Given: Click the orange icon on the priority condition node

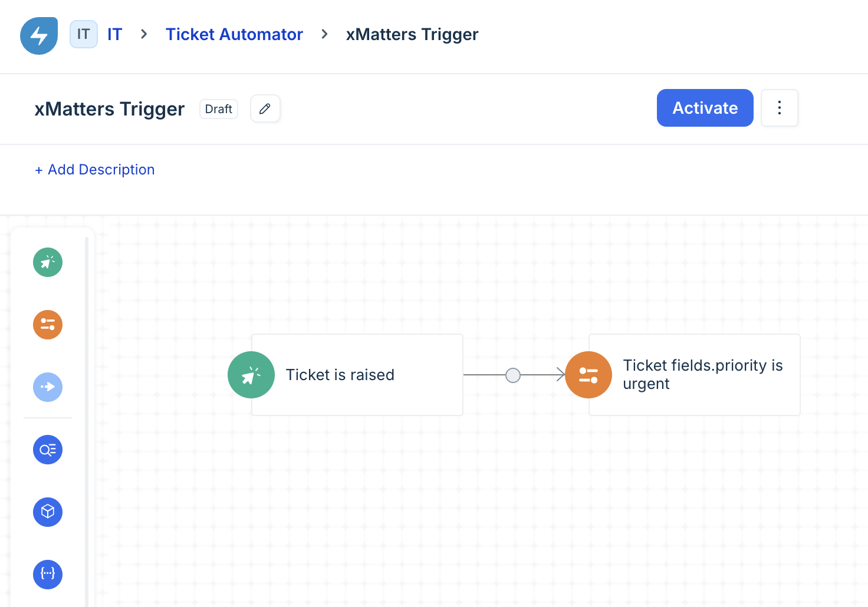Looking at the screenshot, I should (x=588, y=375).
